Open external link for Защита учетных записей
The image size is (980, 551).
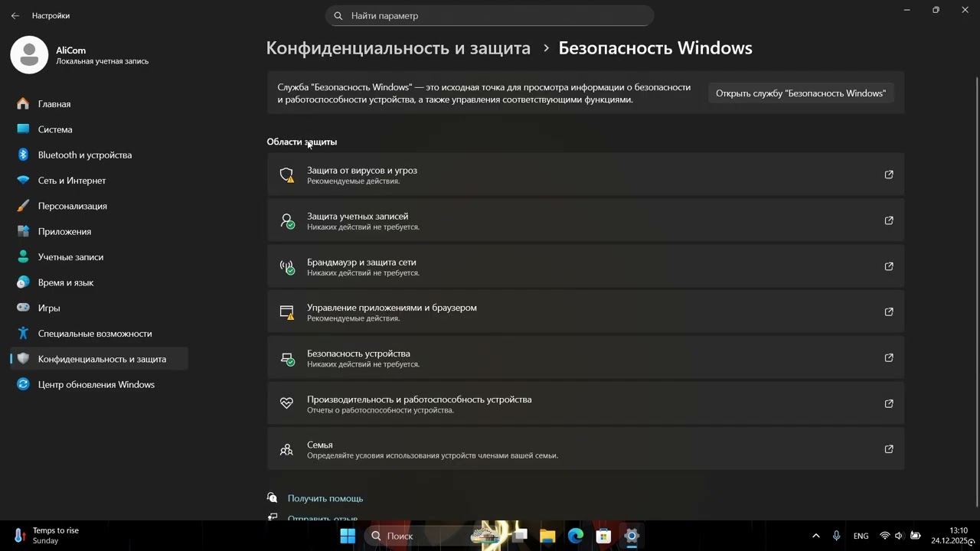point(889,220)
